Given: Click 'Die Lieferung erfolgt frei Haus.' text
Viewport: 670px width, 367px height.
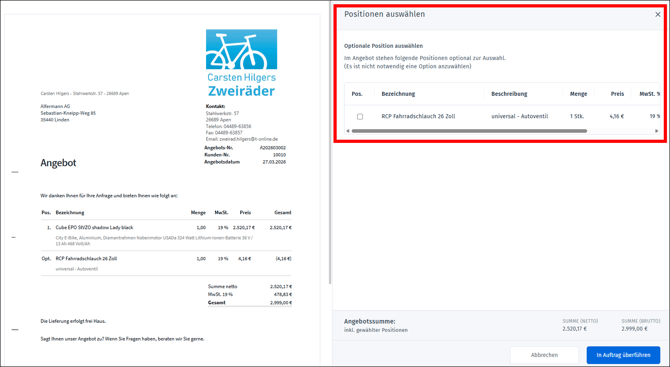Looking at the screenshot, I should (73, 321).
